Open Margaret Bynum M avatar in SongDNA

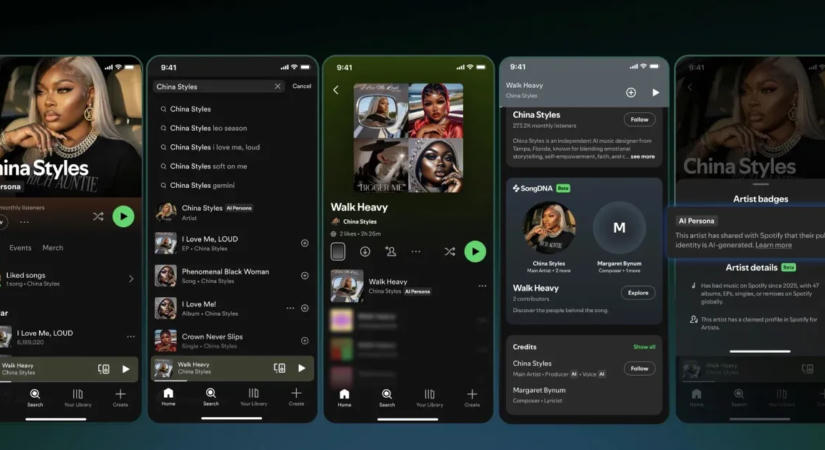619,228
